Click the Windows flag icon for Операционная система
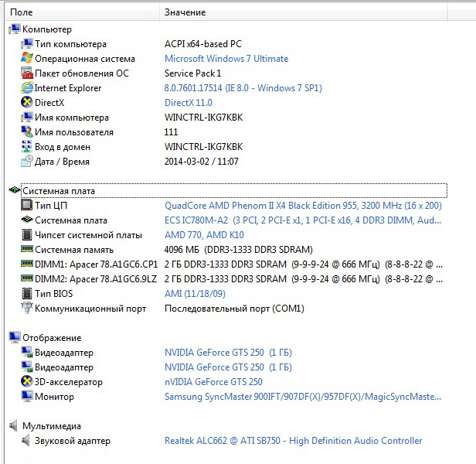The image size is (476, 464). (27, 58)
